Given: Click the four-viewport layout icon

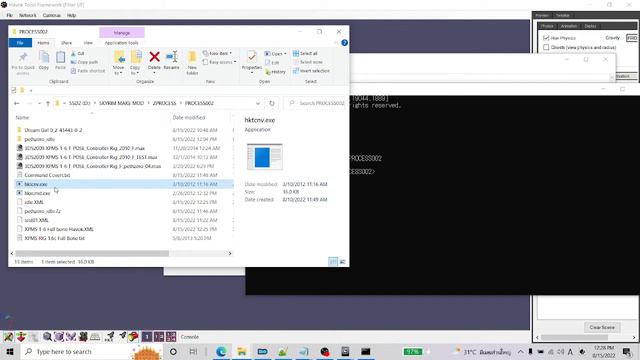Looking at the screenshot, I should 171,337.
